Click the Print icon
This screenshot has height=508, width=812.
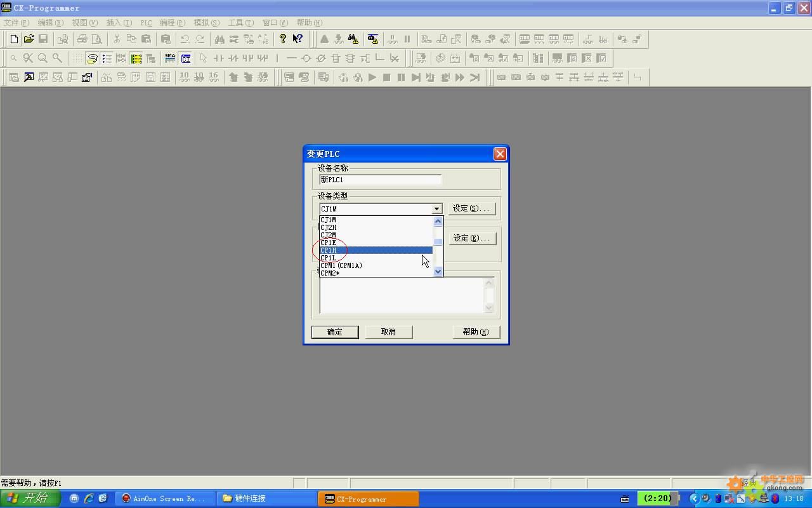pos(82,39)
